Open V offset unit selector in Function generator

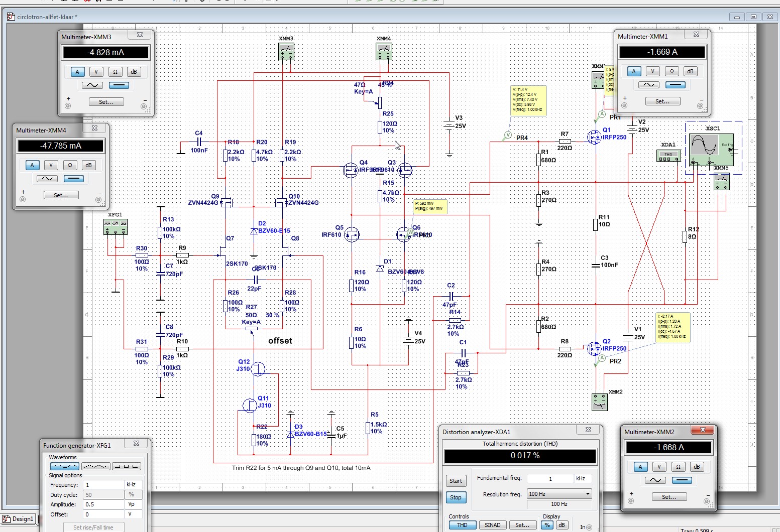pos(133,514)
